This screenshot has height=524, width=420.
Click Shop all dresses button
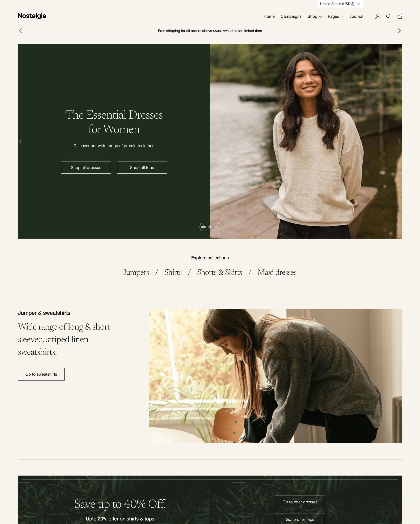[x=85, y=167]
